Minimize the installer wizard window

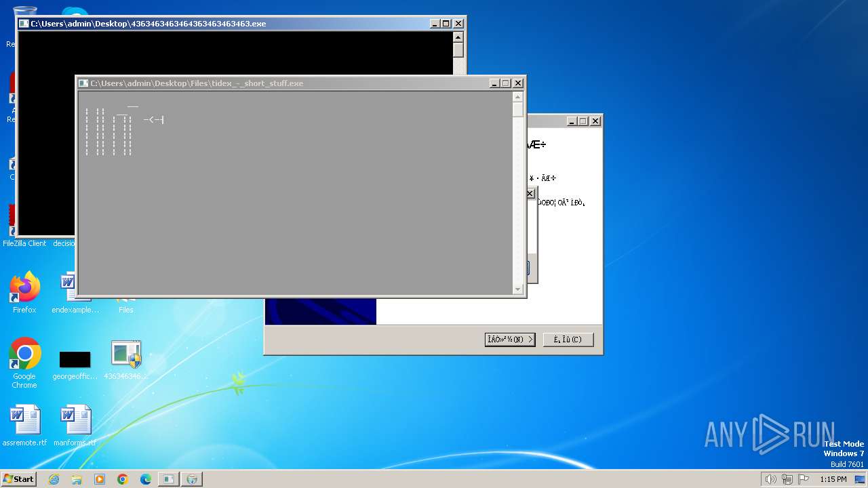click(572, 121)
